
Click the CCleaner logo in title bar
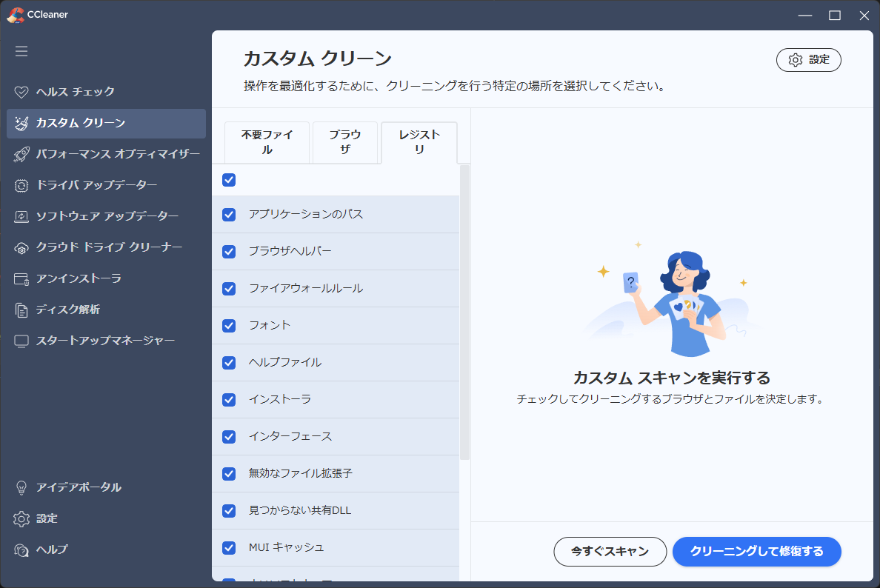[x=15, y=15]
